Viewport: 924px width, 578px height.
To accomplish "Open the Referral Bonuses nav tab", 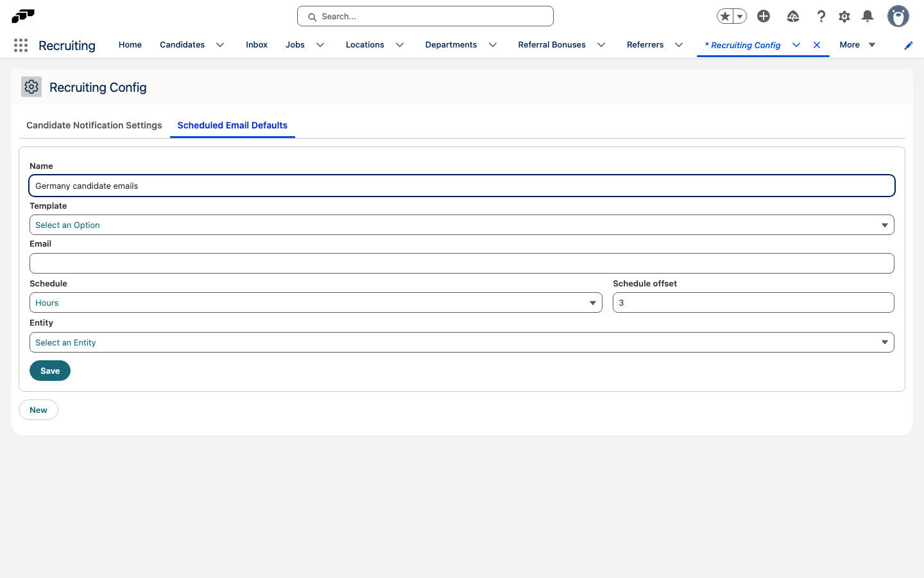I will (552, 45).
